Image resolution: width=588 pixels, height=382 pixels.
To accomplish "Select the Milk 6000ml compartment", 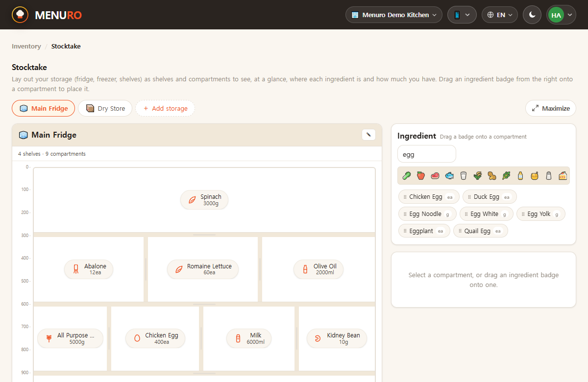I will click(249, 338).
